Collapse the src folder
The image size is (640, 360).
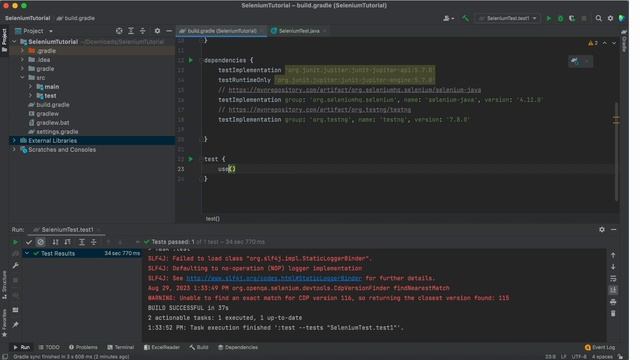pyautogui.click(x=22, y=78)
